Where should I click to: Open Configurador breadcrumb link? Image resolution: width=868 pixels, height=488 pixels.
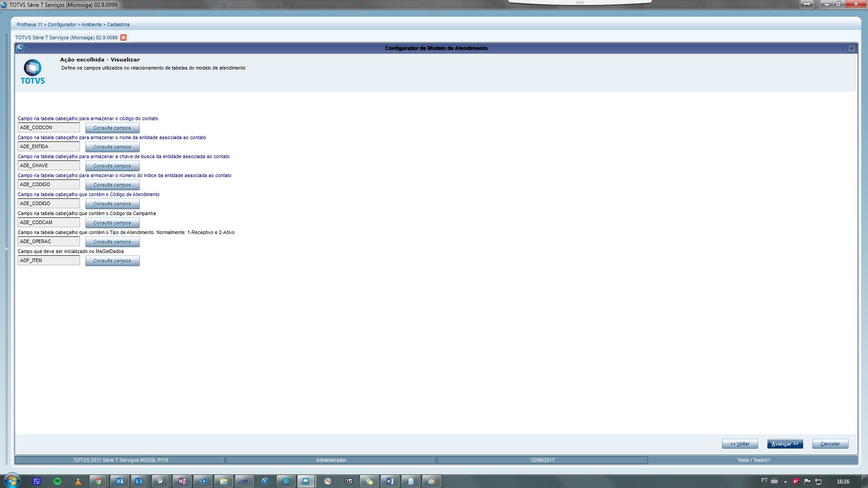point(62,24)
